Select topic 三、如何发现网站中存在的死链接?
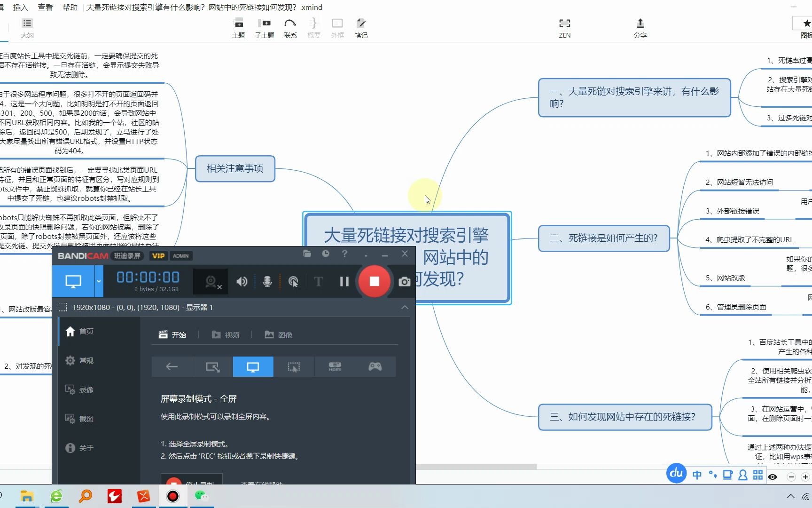 point(625,417)
